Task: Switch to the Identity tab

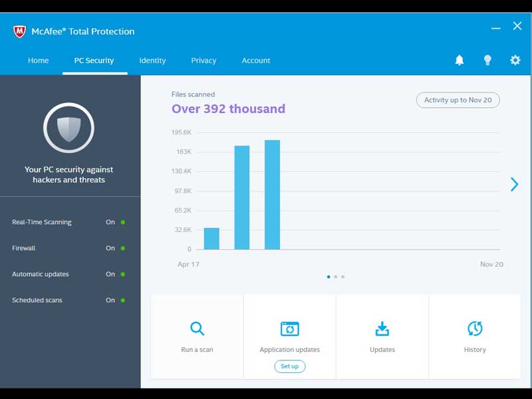Action: (152, 61)
